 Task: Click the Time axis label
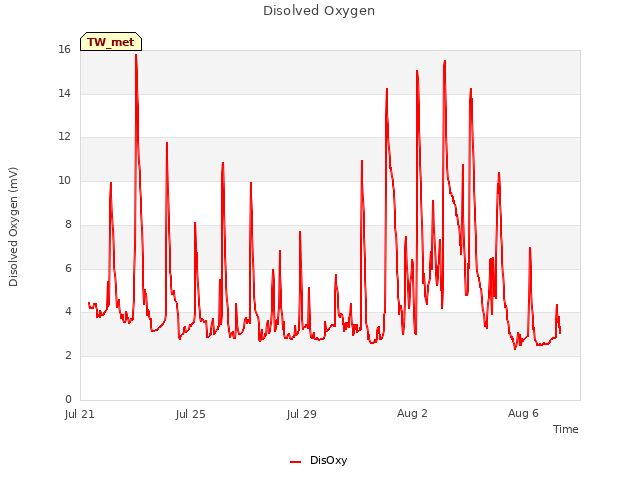click(x=565, y=429)
